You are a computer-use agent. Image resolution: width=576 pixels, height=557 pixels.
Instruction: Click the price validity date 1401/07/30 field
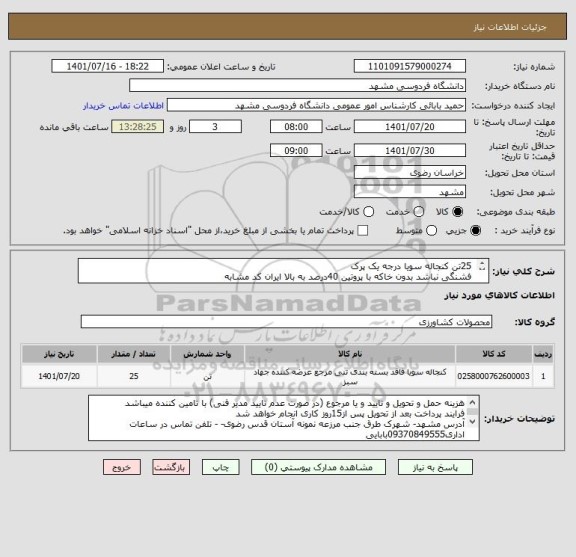point(410,150)
